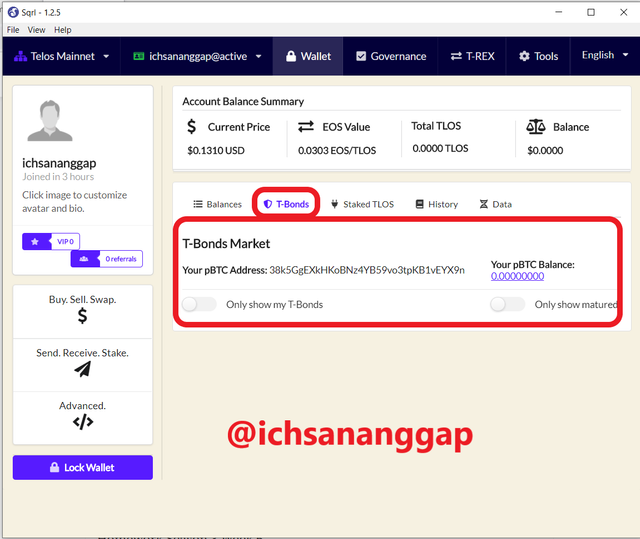The width and height of the screenshot is (640, 539).
Task: Click the Wallet lock icon
Action: [291, 56]
